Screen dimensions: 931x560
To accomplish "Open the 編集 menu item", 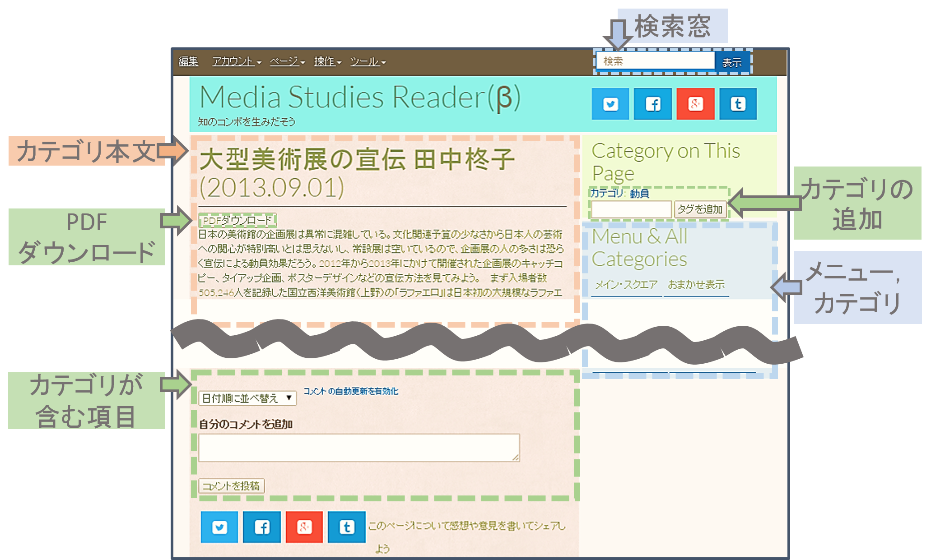I will [x=188, y=61].
